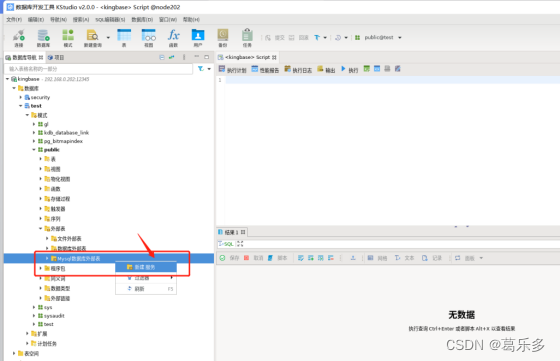Click the filter funnel icon next to the search field
This screenshot has height=361, width=560.
[201, 69]
